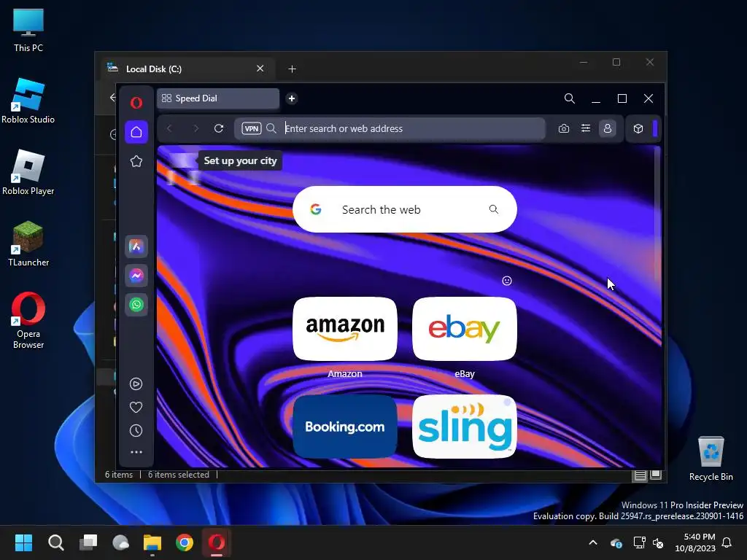This screenshot has height=560, width=747.
Task: Open the Amazon speed dial tile
Action: point(345,329)
